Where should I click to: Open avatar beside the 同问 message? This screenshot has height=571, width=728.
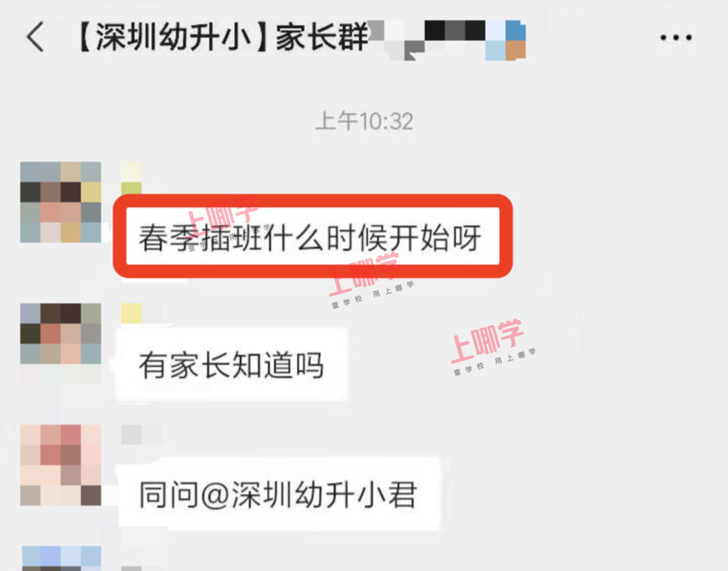[61, 465]
